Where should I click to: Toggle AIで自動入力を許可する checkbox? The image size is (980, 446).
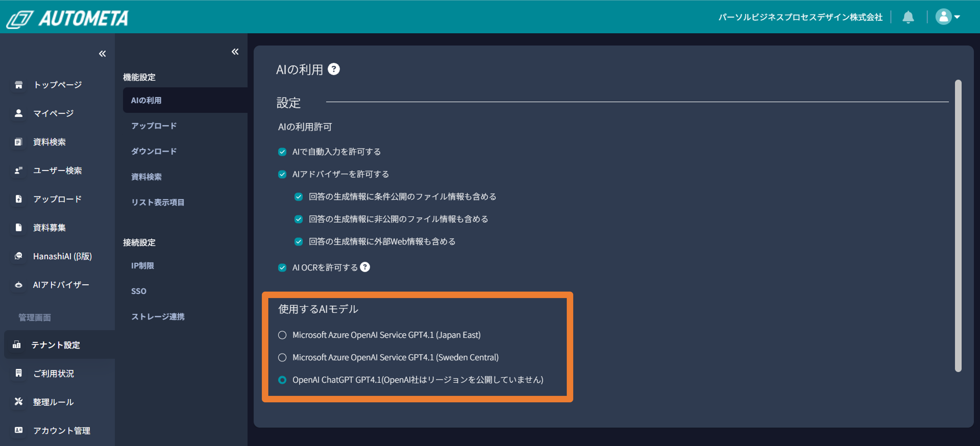[x=282, y=152]
